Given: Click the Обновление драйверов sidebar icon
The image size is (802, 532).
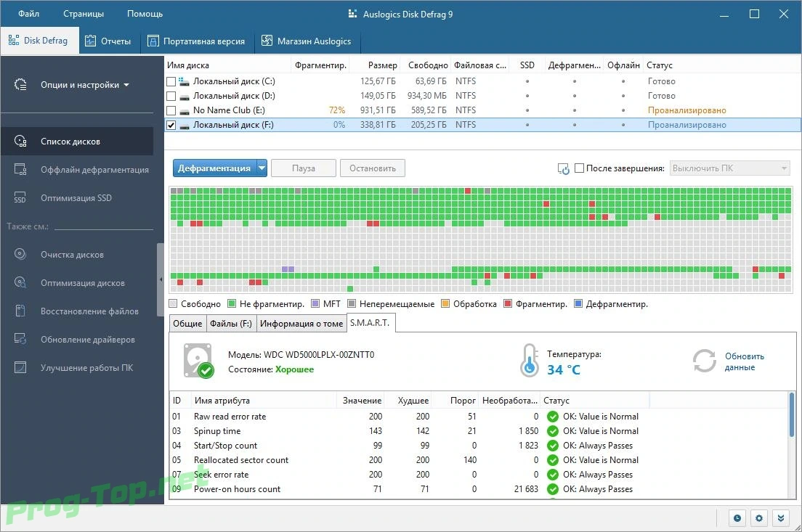Looking at the screenshot, I should pyautogui.click(x=20, y=339).
